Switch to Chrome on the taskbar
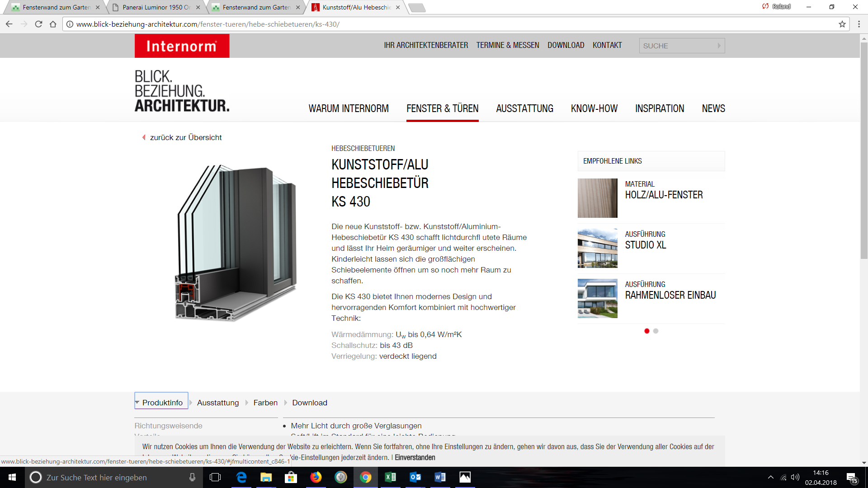Image resolution: width=868 pixels, height=488 pixels. [x=365, y=477]
